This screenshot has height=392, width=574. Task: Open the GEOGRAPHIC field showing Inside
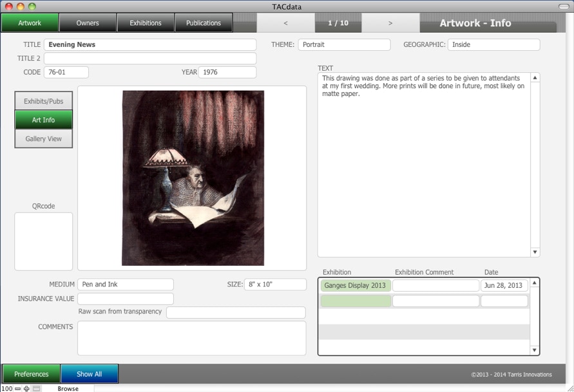point(493,45)
